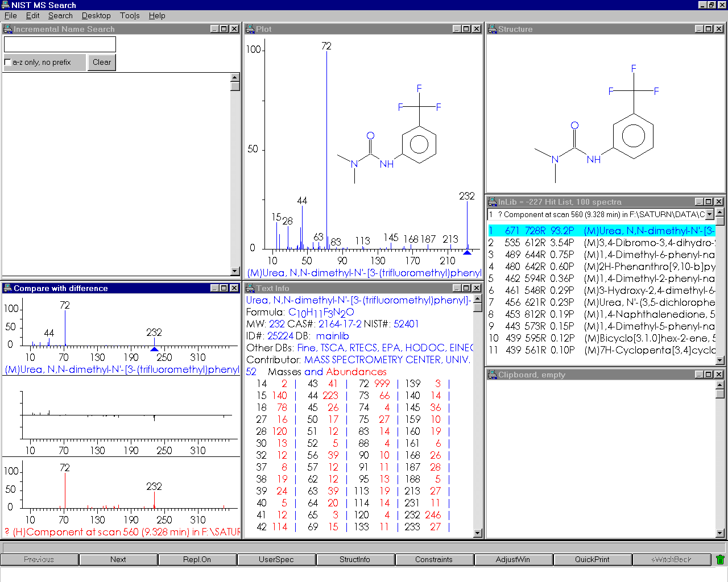The image size is (728, 582).
Task: Click the Clipboard window title icon
Action: [x=493, y=375]
